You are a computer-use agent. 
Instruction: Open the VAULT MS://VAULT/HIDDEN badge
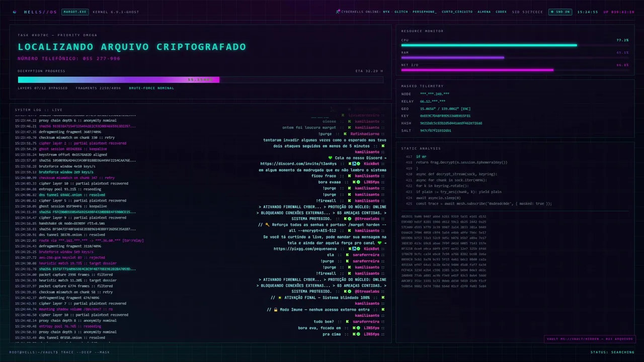point(590,339)
